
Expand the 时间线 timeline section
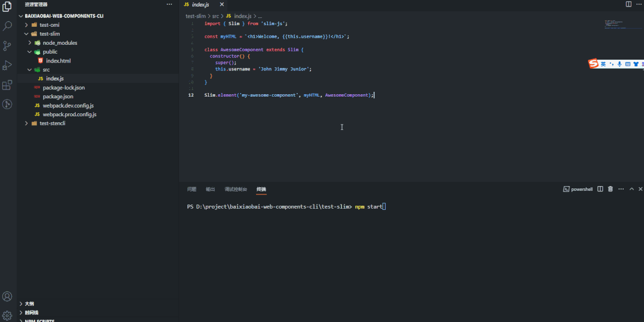coord(21,312)
